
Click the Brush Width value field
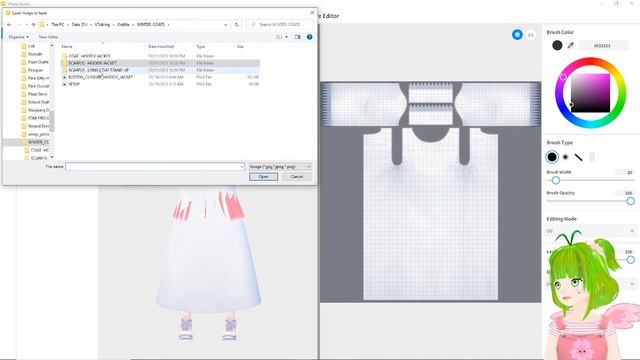click(626, 172)
